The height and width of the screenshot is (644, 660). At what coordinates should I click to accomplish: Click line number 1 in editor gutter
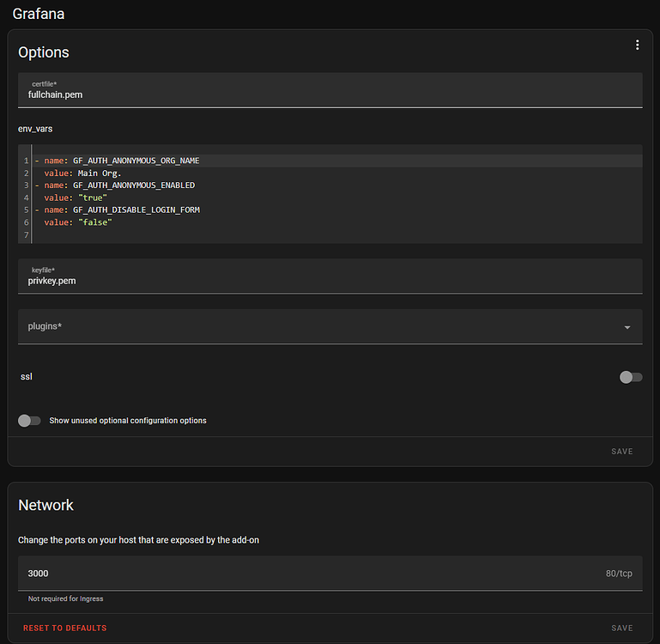coord(26,161)
